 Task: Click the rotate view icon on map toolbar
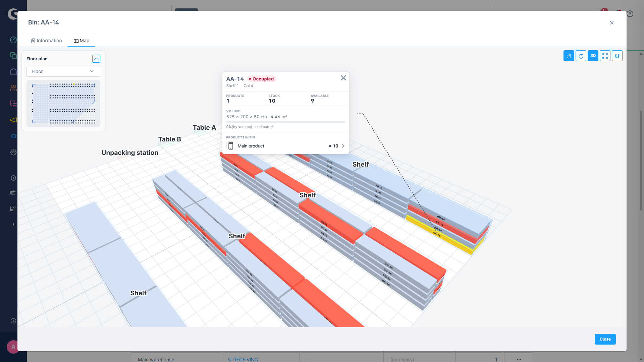(x=581, y=56)
